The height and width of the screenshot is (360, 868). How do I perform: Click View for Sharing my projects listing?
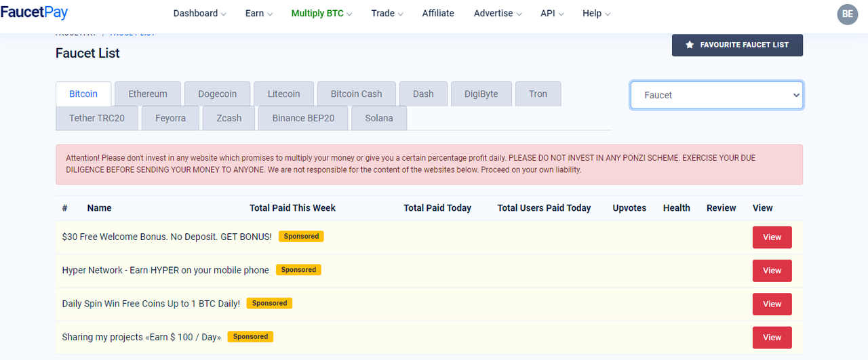click(x=772, y=337)
